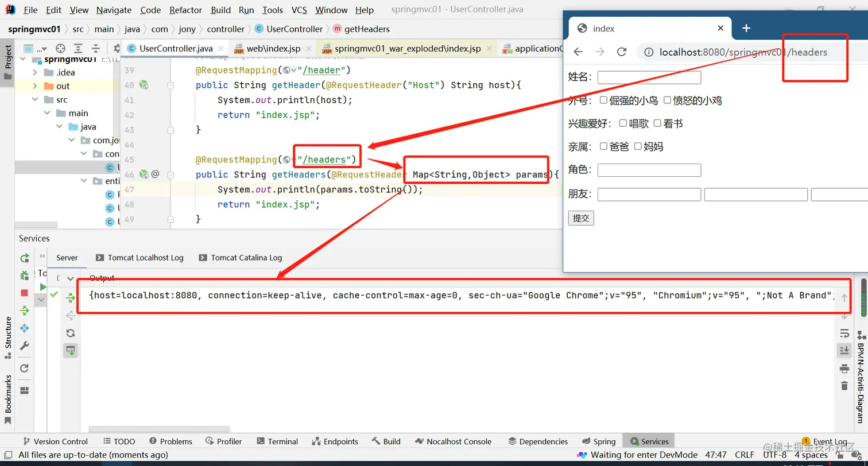Check the 妈妈 checkbox
868x466 pixels.
tap(638, 146)
